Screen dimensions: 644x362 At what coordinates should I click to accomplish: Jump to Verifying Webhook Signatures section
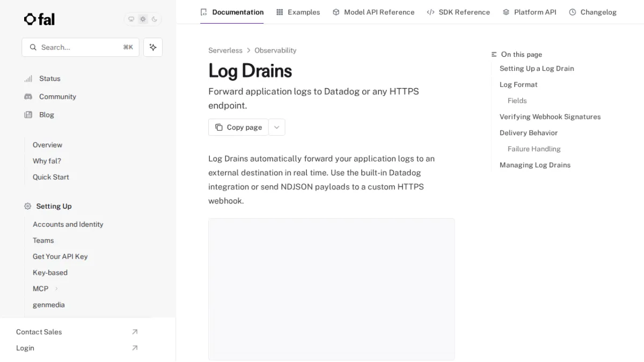pos(550,117)
